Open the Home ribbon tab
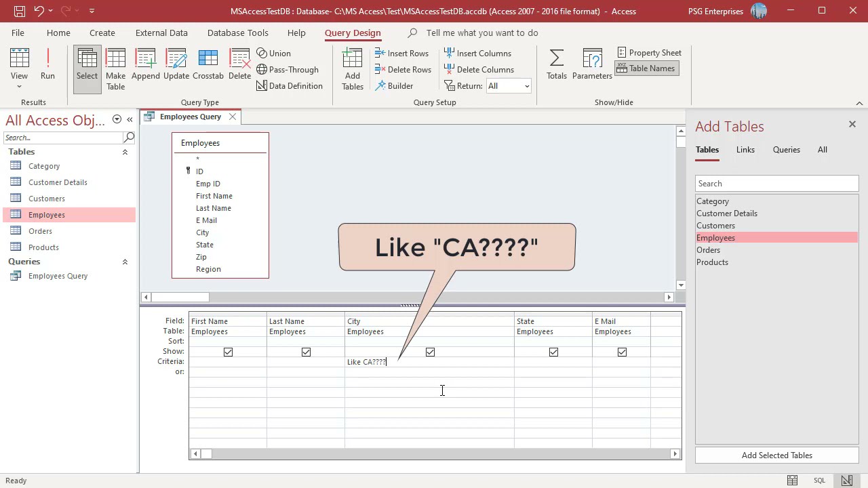Viewport: 868px width, 488px height. coord(58,33)
